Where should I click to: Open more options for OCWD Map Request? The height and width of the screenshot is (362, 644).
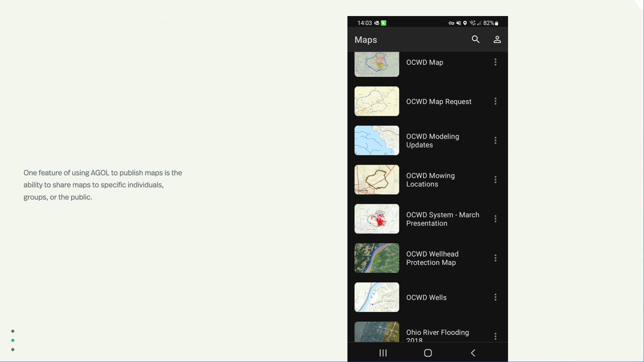point(495,101)
